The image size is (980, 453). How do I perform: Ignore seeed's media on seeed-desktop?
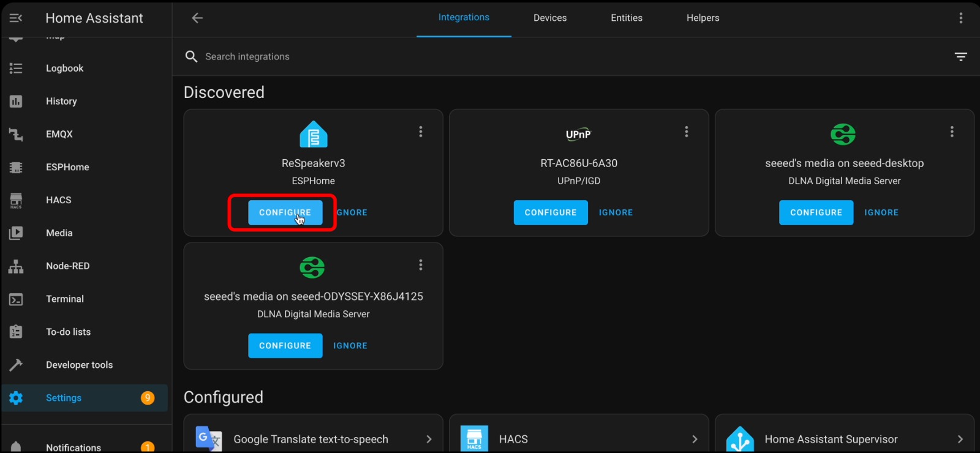(881, 213)
